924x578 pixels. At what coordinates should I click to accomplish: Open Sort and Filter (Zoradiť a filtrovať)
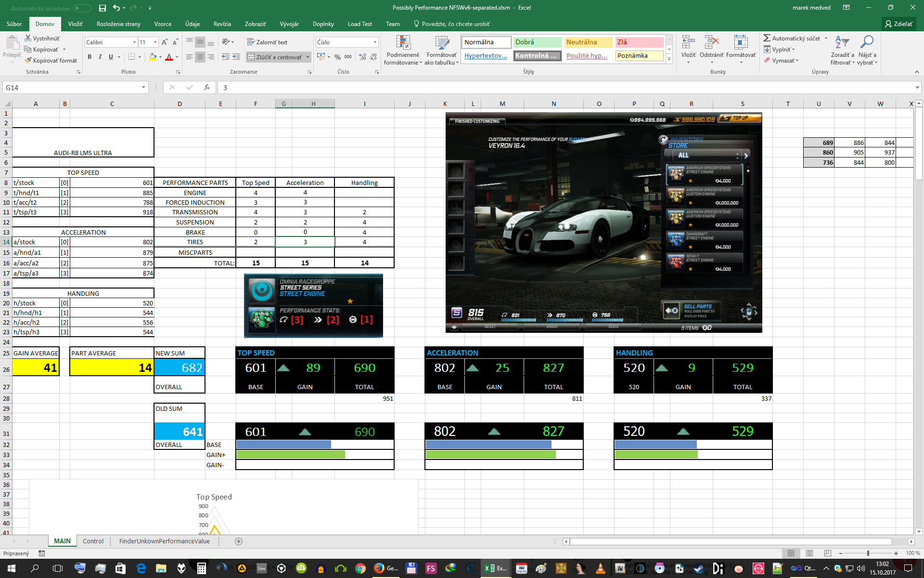(842, 50)
